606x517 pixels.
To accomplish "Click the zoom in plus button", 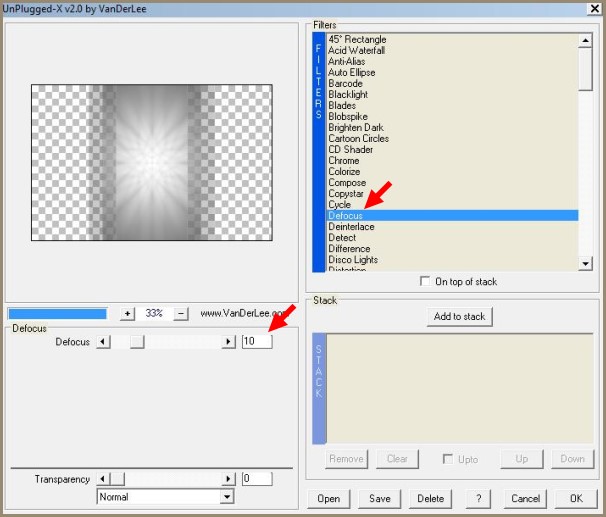I will [x=127, y=313].
